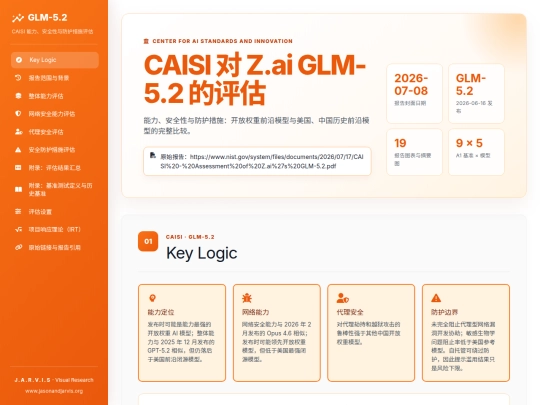This screenshot has height=405, width=540.
Task: Click the 19 report figures stat card
Action: click(414, 152)
